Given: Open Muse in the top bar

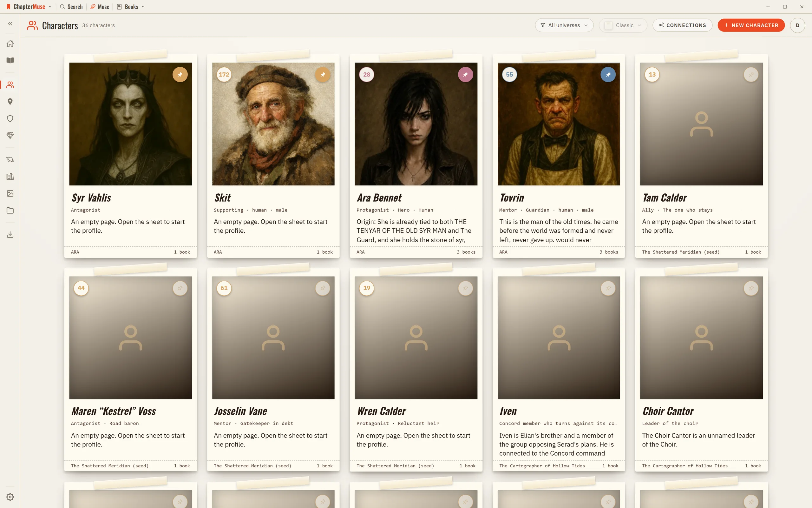Looking at the screenshot, I should pos(100,7).
